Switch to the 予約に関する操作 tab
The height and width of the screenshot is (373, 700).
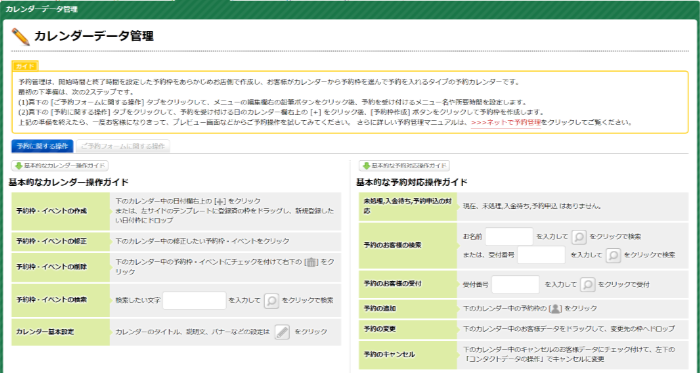click(42, 146)
